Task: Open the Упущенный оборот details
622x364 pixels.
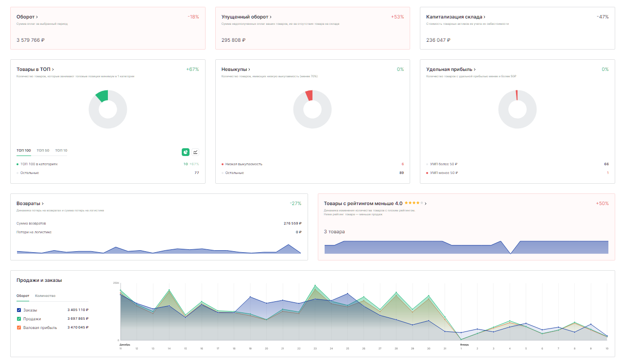Action: point(246,17)
